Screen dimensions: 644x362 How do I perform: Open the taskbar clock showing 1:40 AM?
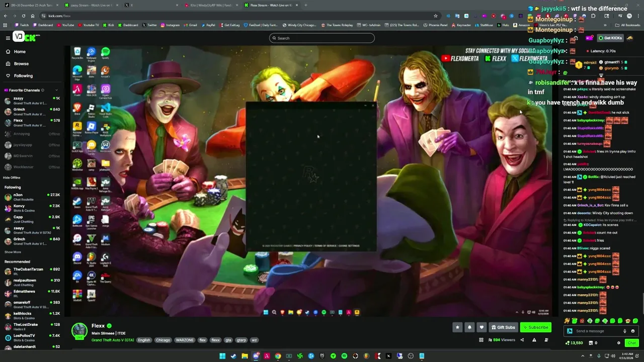click(627, 356)
